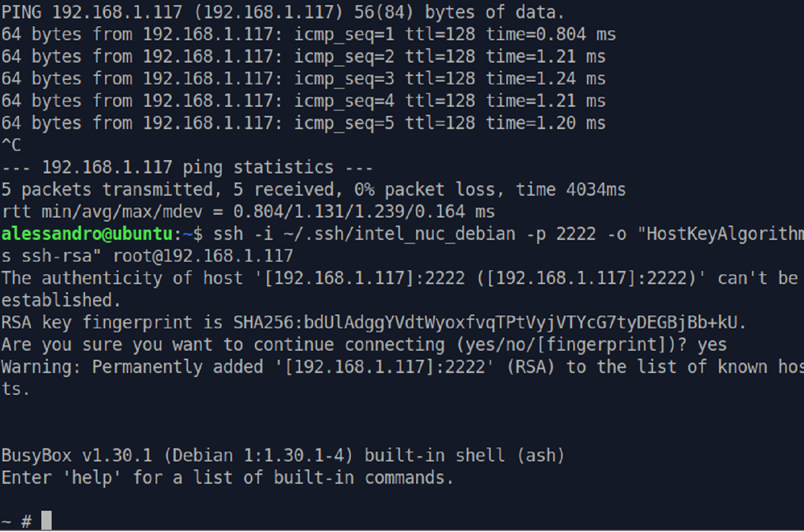Click the block cursor at the shell prompt
Viewport: 804px width, 532px height.
tap(47, 520)
